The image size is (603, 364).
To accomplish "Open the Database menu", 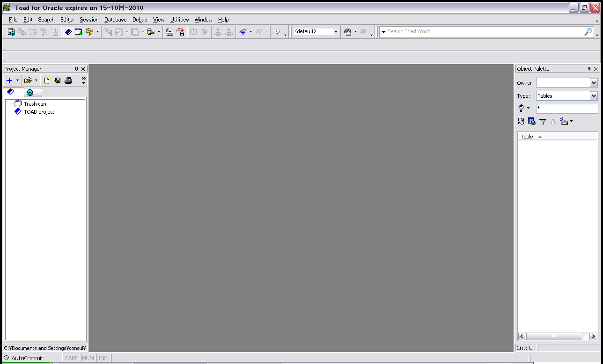I will point(116,20).
